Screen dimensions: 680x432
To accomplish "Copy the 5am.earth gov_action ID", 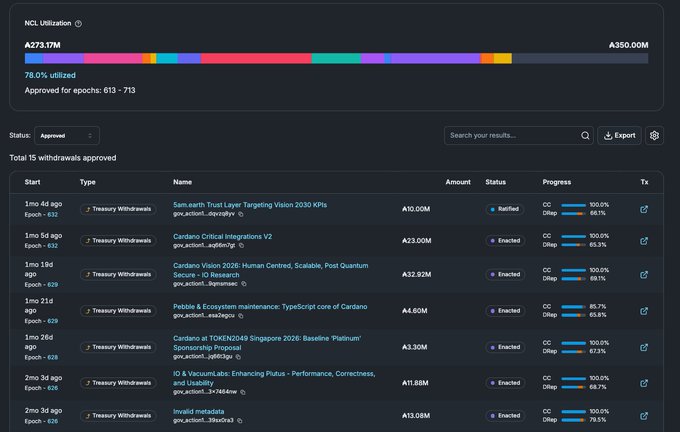I will click(x=241, y=214).
